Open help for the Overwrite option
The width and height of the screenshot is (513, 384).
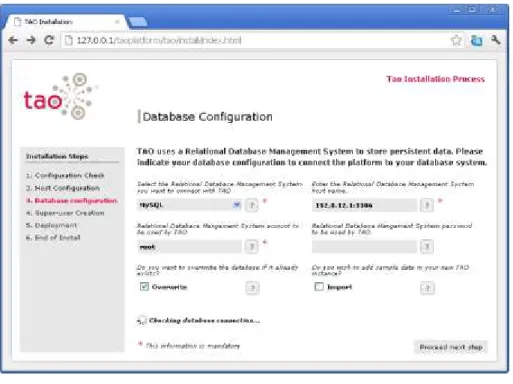pyautogui.click(x=252, y=288)
